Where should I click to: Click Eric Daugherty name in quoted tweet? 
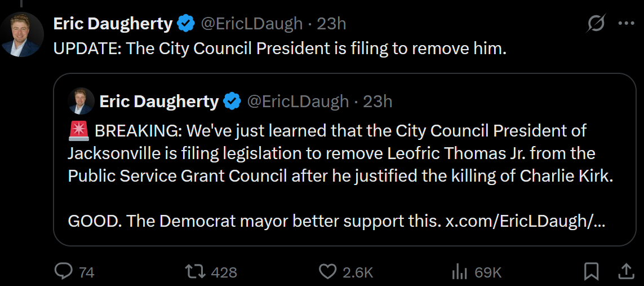coord(159,101)
